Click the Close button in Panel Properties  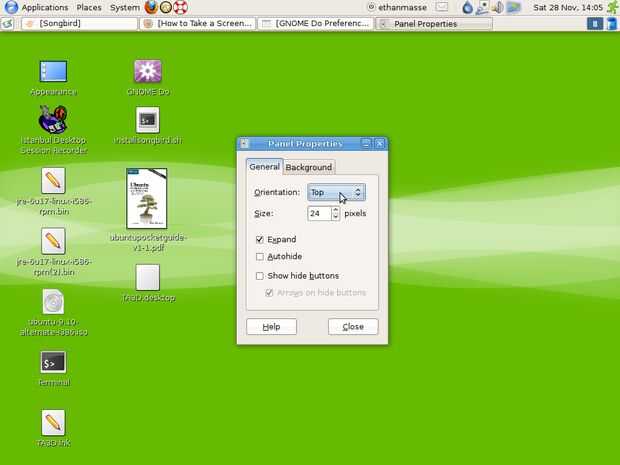(x=353, y=327)
